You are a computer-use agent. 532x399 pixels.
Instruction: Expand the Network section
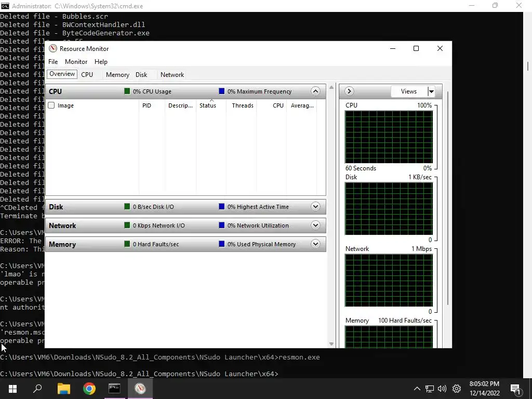point(315,225)
